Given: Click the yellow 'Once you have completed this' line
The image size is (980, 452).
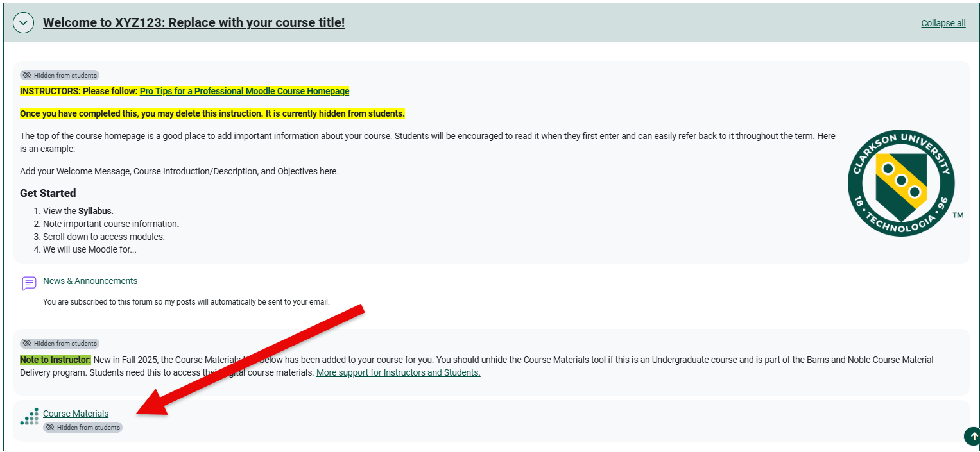Looking at the screenshot, I should point(212,113).
